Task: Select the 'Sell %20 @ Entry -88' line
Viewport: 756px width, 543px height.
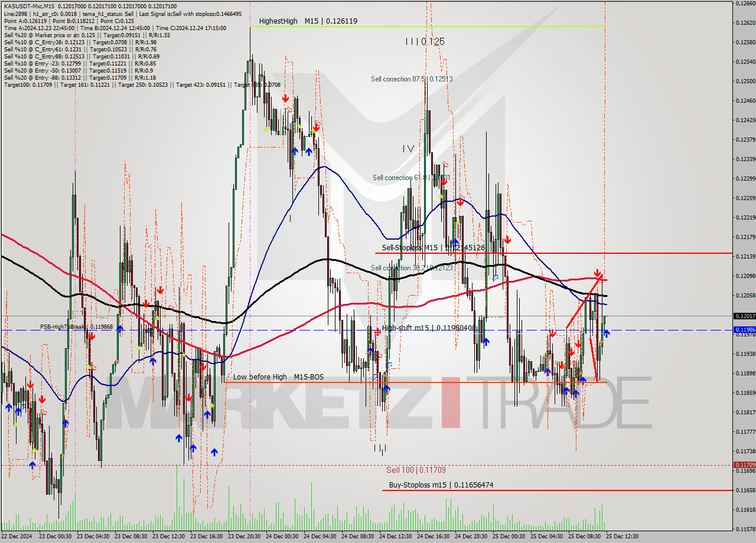Action: point(80,78)
